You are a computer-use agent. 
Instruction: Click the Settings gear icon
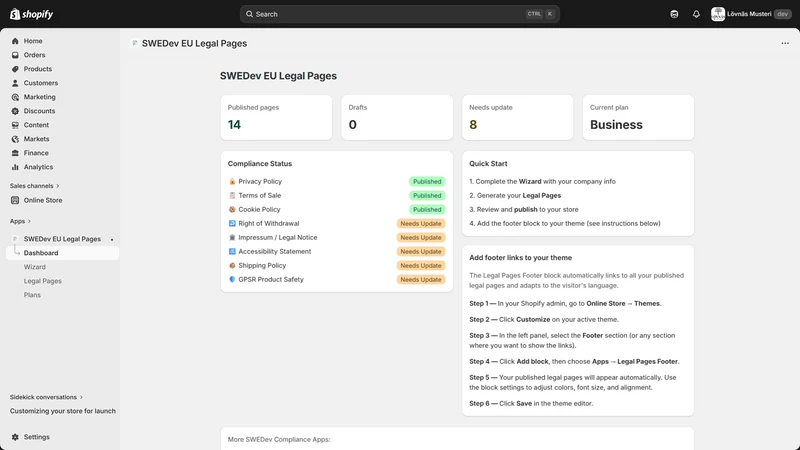tap(15, 437)
